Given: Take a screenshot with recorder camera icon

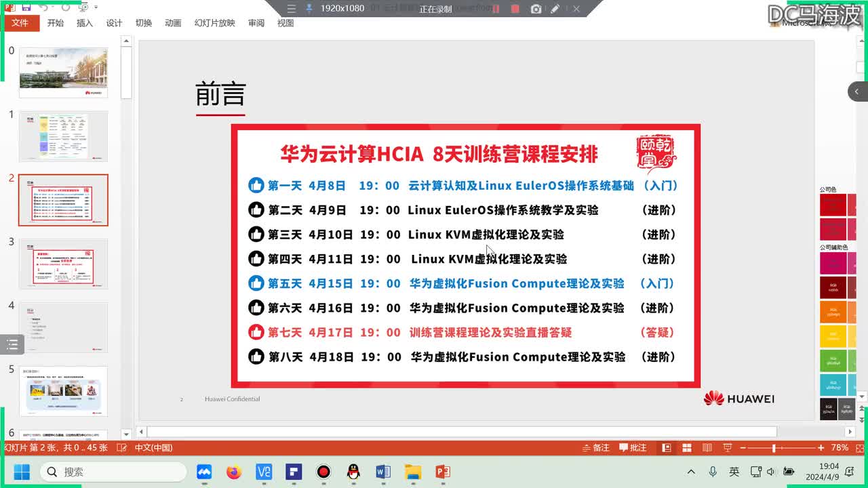Looking at the screenshot, I should pos(536,9).
